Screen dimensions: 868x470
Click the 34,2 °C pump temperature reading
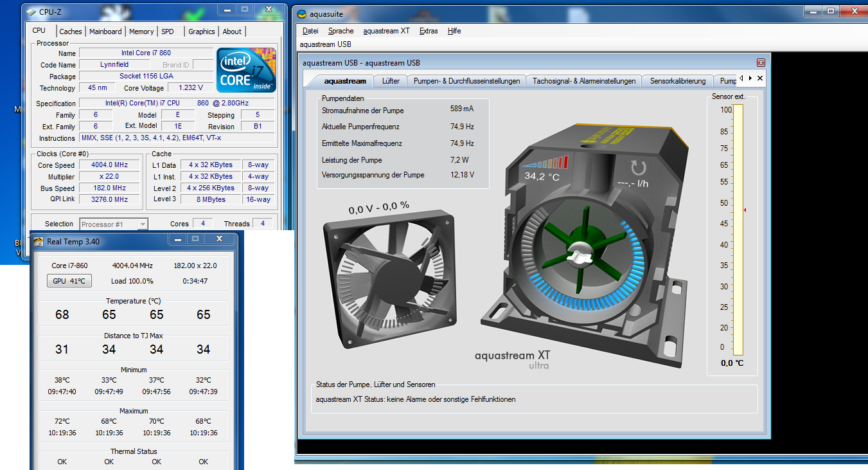tap(542, 176)
